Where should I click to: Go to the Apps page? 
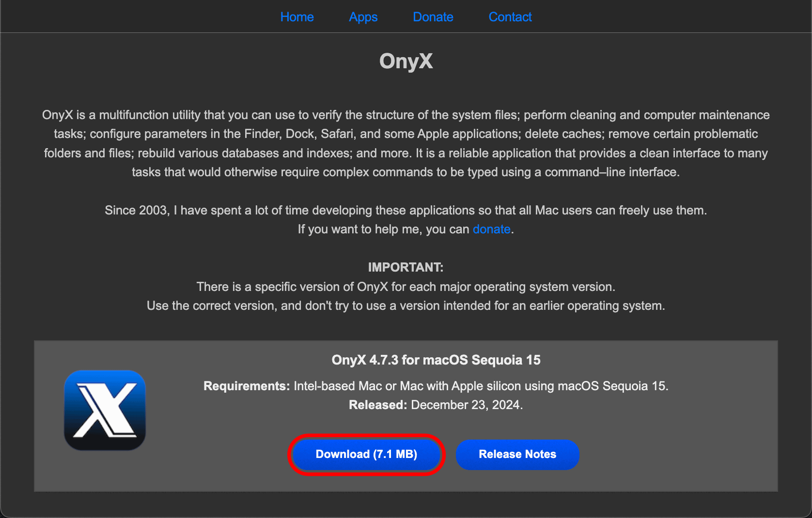click(363, 17)
